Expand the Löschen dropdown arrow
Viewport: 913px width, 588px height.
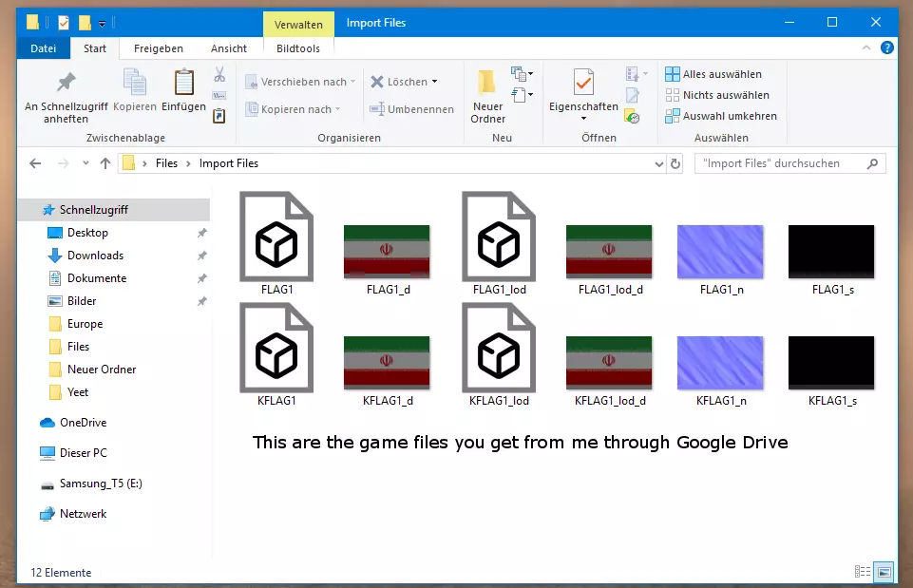point(434,82)
